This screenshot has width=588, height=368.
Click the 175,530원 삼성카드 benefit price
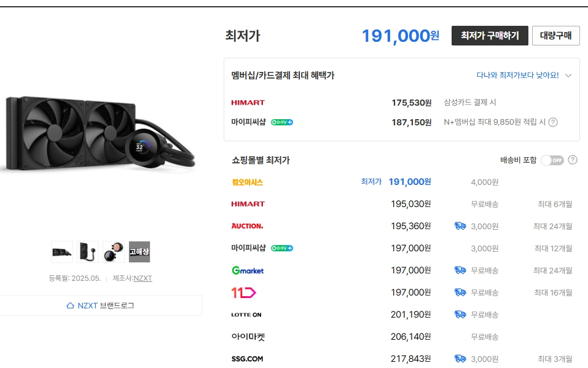[412, 103]
